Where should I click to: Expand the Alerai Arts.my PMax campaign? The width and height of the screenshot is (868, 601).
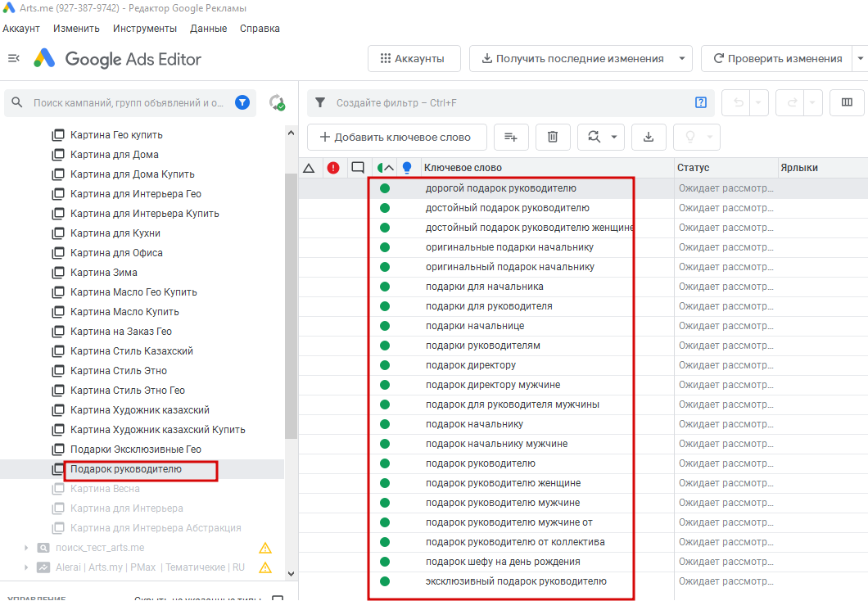coord(26,567)
